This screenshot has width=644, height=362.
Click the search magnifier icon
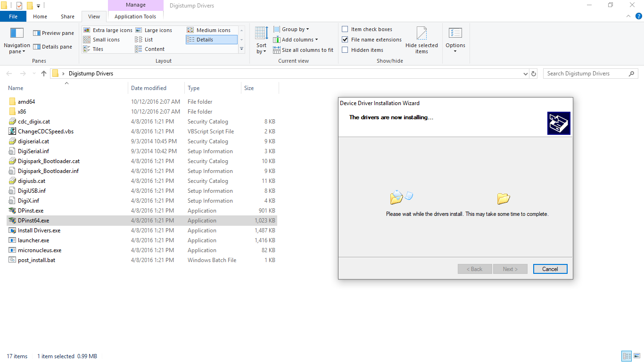pos(632,74)
